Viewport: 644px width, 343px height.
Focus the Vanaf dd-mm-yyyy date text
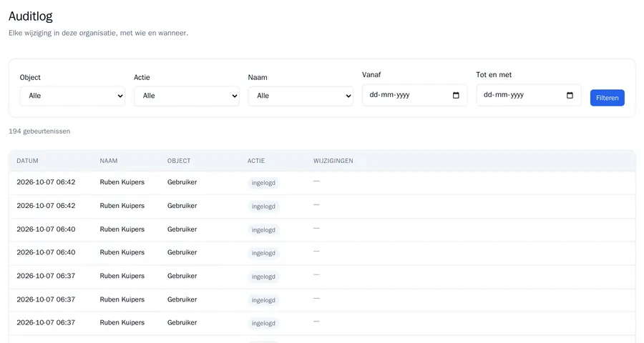coord(389,95)
